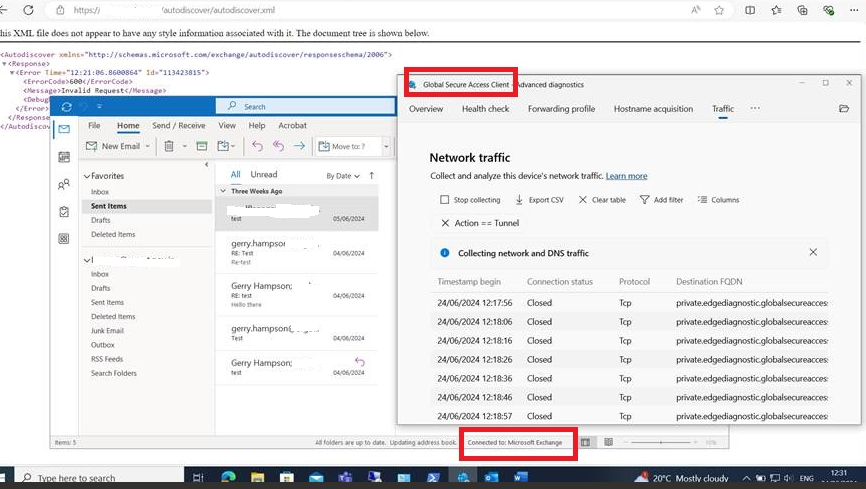
Task: Open browser Collections icon
Action: click(802, 10)
